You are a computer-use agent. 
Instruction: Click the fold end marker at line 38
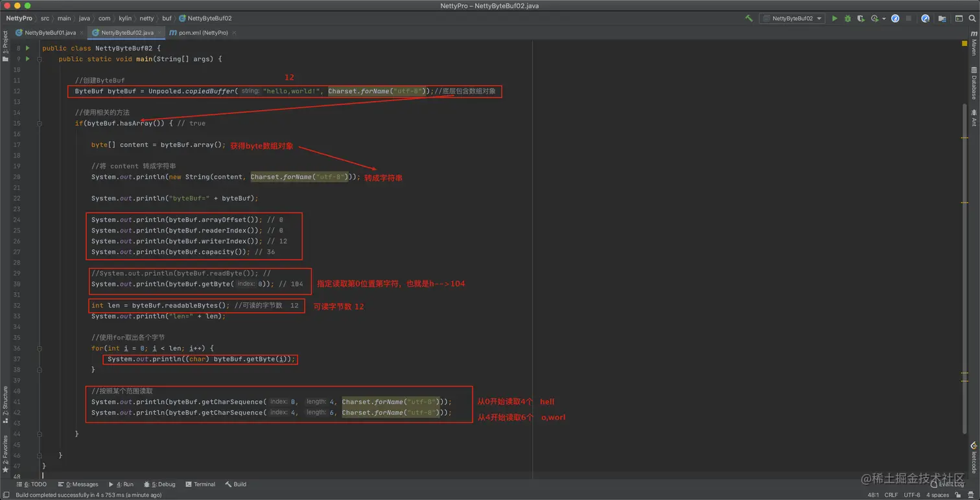pyautogui.click(x=40, y=370)
